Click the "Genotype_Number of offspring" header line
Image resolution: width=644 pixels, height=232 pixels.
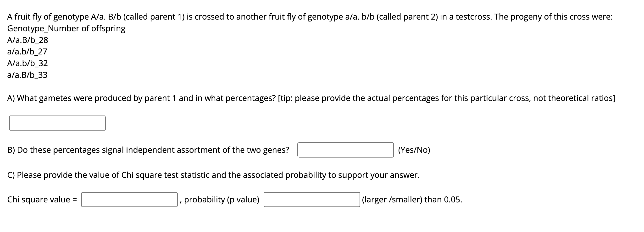66,28
